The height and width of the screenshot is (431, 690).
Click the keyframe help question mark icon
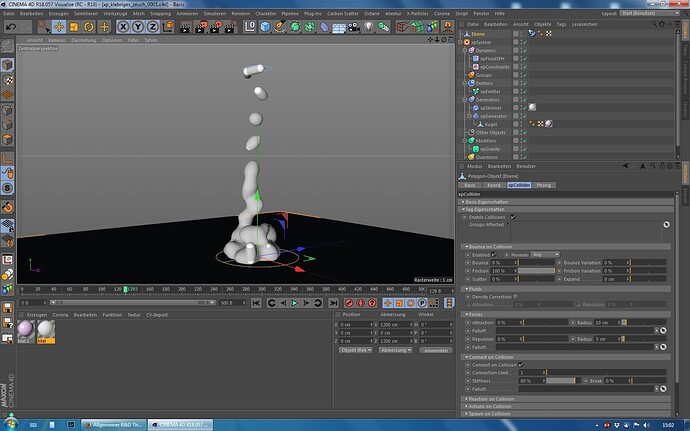coord(372,303)
